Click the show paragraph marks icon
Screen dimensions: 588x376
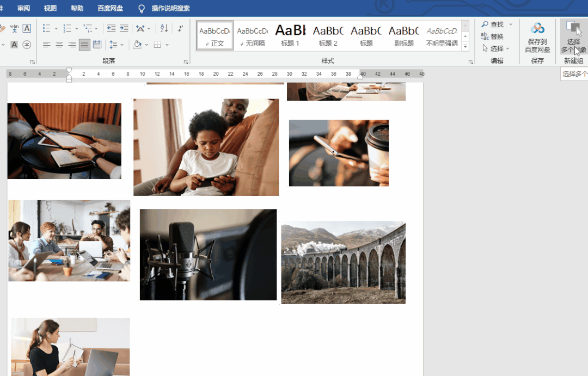(x=180, y=28)
